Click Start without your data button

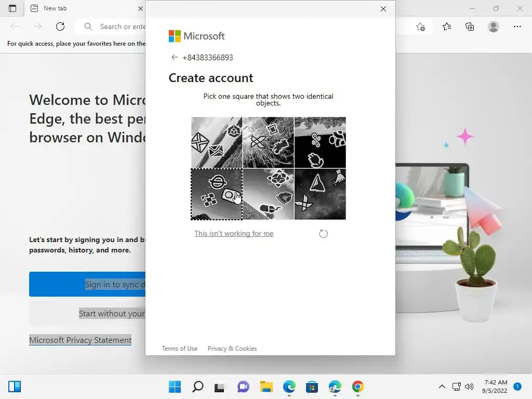[87, 313]
